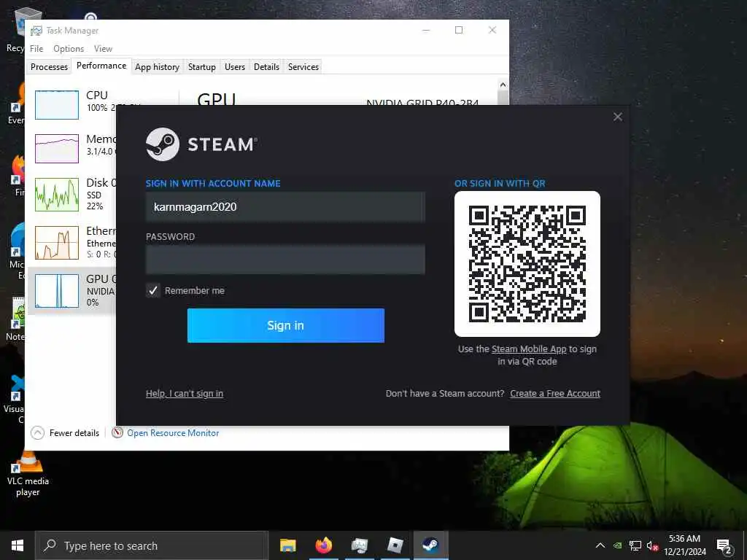Click Task Manager scrollbar up arrow

click(x=503, y=85)
